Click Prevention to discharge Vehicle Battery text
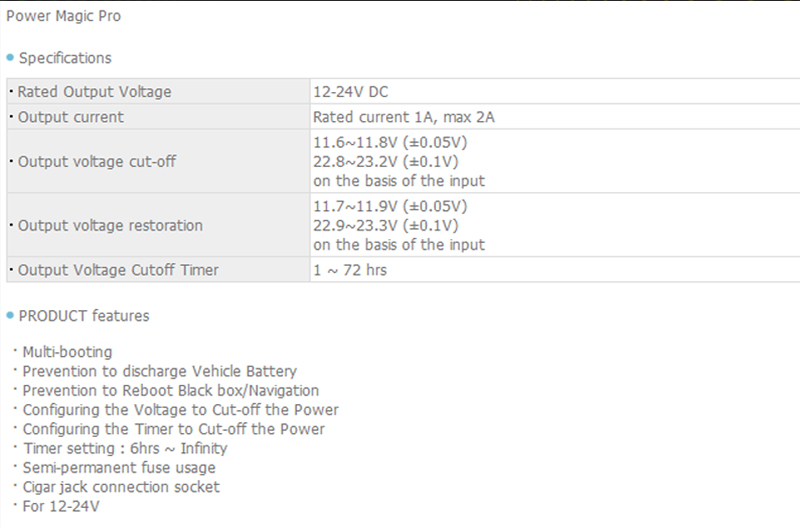 [160, 371]
